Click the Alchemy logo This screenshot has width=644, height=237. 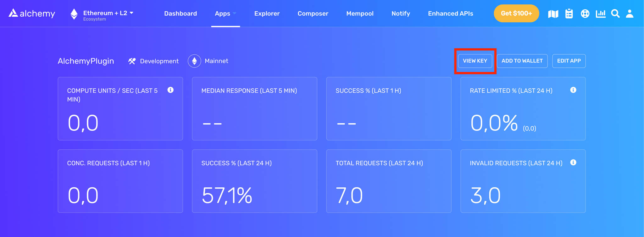point(32,13)
